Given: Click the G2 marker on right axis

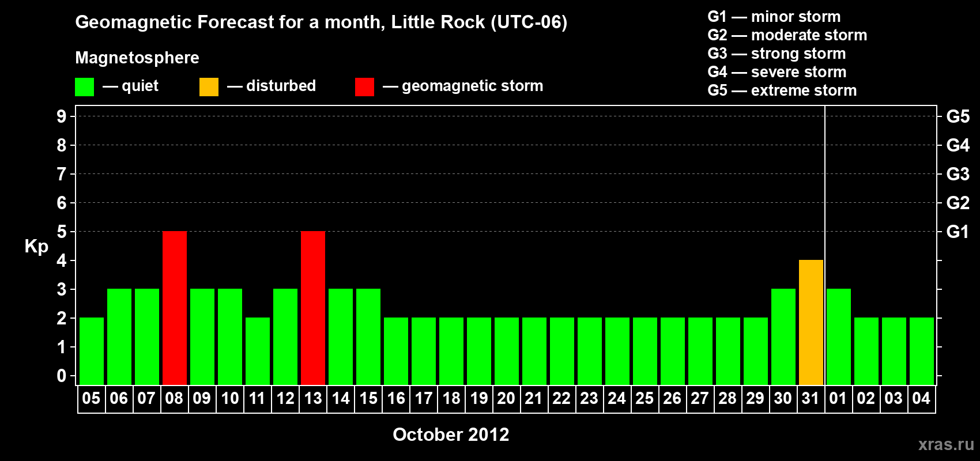Looking at the screenshot, I should 958,203.
